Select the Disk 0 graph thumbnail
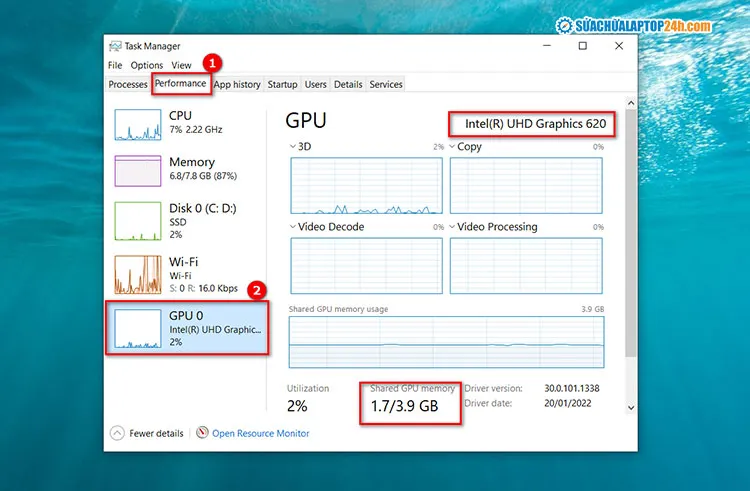Image resolution: width=750 pixels, height=491 pixels. (x=138, y=220)
